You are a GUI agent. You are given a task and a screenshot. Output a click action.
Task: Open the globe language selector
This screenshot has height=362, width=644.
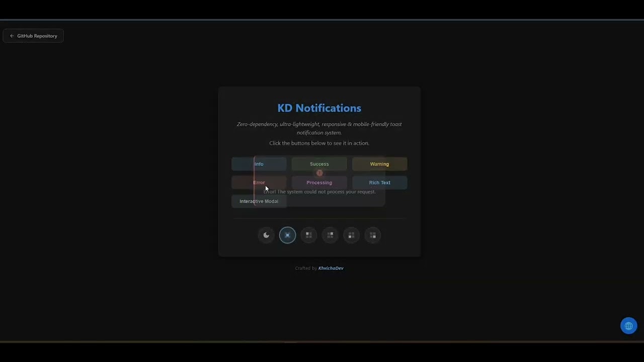[x=628, y=325]
